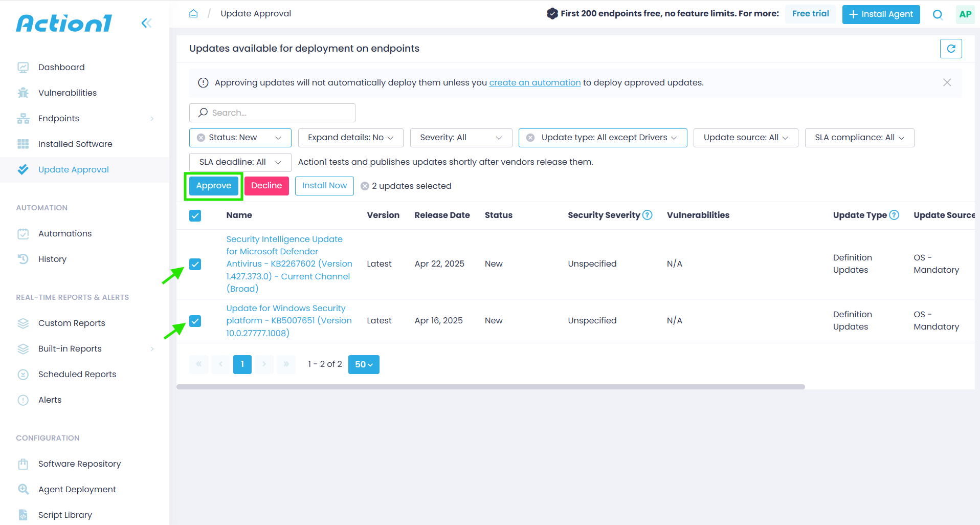Click the refresh updates list icon
The width and height of the screenshot is (980, 525).
tap(951, 49)
